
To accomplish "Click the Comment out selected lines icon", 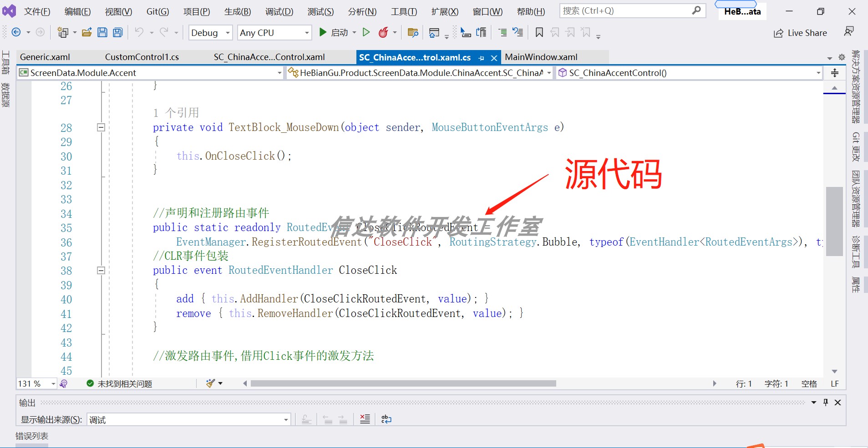I will click(503, 32).
